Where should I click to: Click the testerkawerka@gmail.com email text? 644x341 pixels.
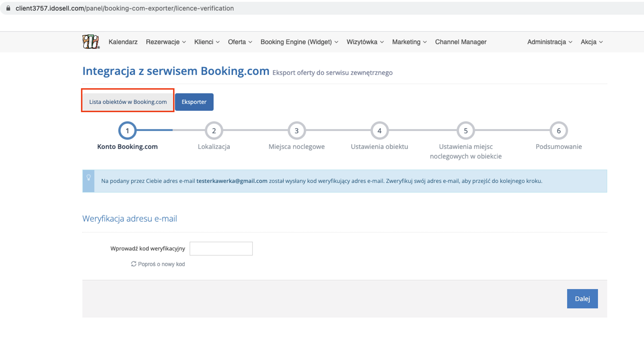click(232, 181)
